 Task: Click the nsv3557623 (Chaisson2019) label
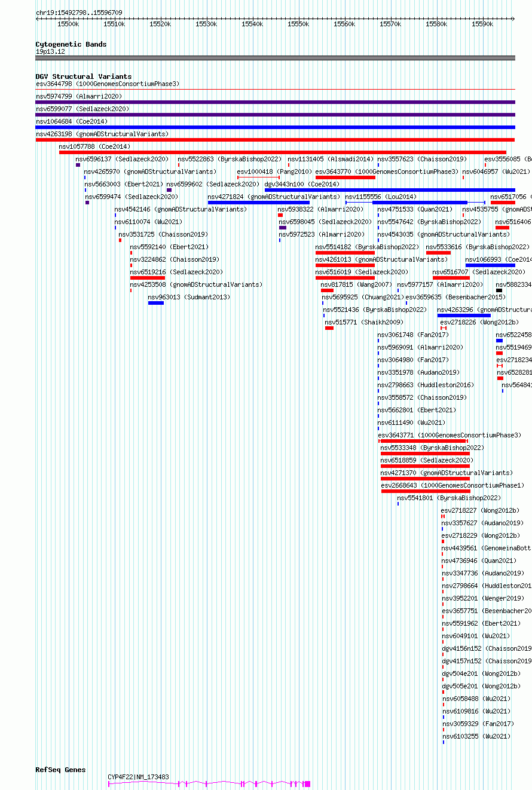click(x=422, y=159)
